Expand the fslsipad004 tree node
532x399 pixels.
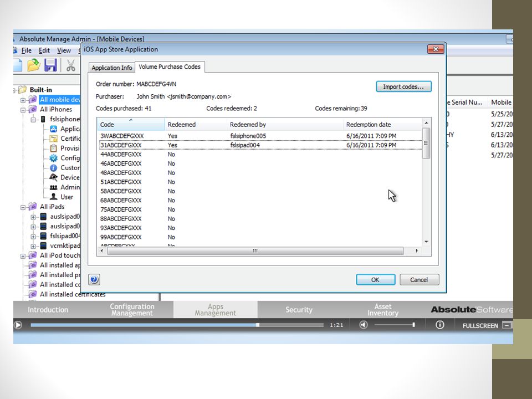pos(33,237)
